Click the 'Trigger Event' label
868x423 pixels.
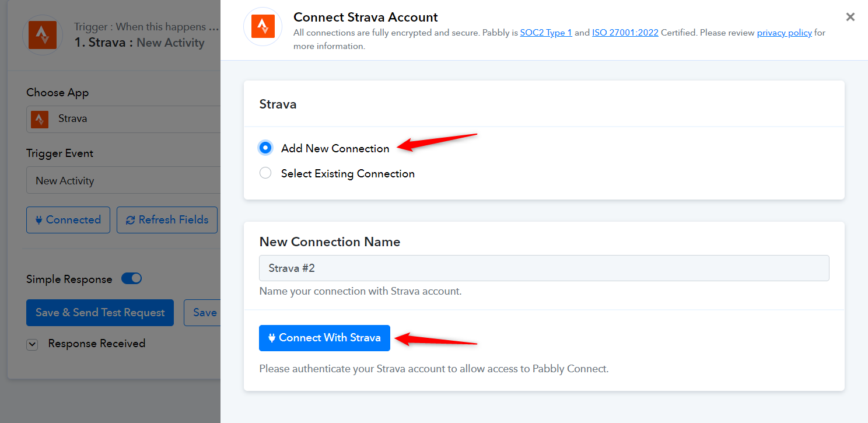coord(60,153)
